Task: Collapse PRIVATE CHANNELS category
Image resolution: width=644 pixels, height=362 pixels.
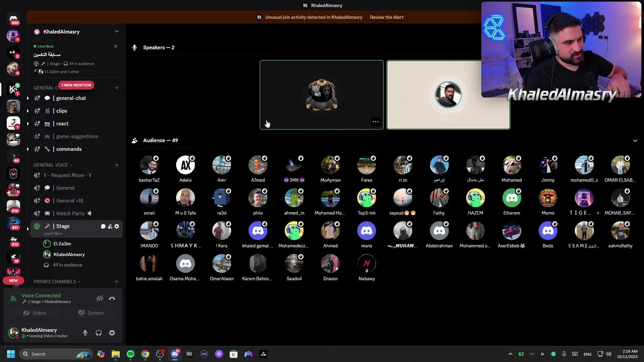Action: click(x=57, y=282)
